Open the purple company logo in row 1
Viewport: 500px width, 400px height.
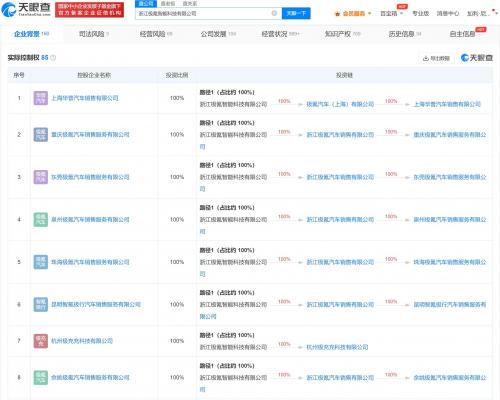point(41,98)
